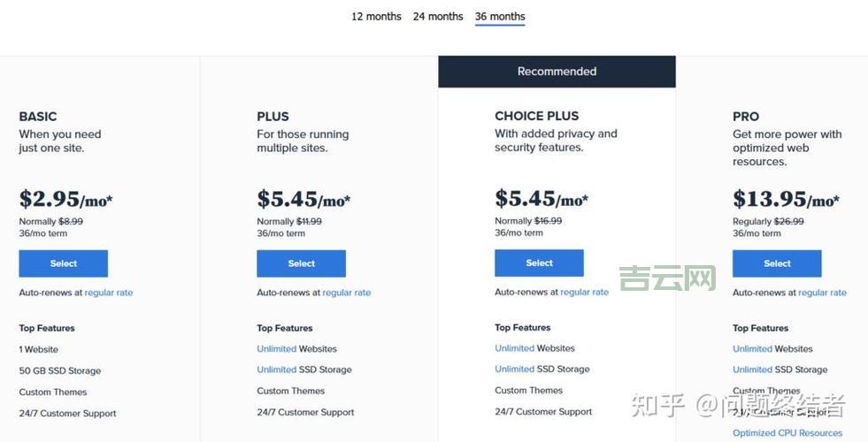Follow Unlimited Websites link in PRO plan
Screen dimensions: 868x442
point(753,349)
